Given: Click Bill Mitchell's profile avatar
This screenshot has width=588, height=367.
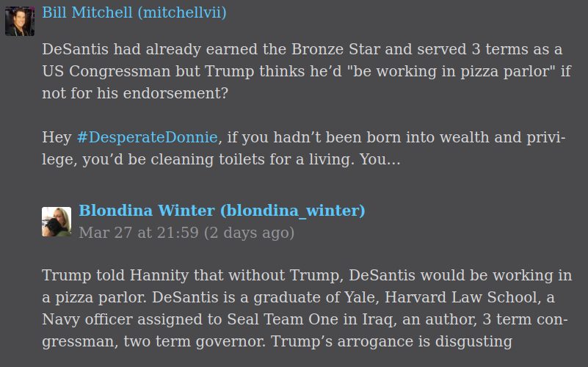Looking at the screenshot, I should [x=20, y=21].
